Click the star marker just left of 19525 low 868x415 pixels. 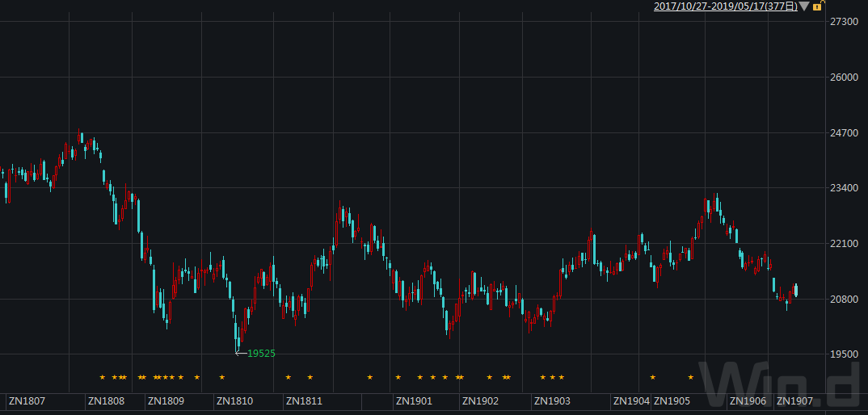click(x=222, y=377)
